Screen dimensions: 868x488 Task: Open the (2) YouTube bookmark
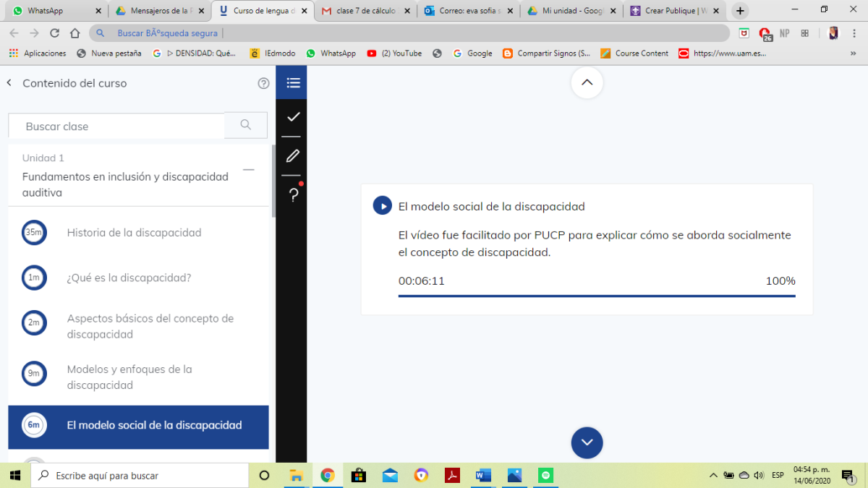click(394, 53)
